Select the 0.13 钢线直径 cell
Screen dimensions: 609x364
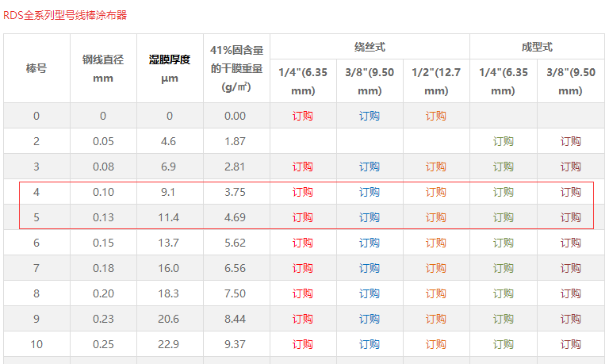click(x=103, y=217)
